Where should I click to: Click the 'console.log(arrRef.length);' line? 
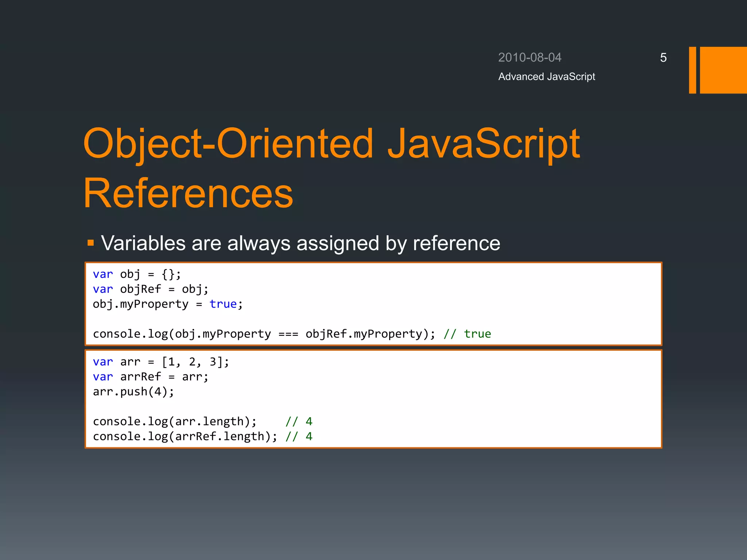pyautogui.click(x=185, y=436)
